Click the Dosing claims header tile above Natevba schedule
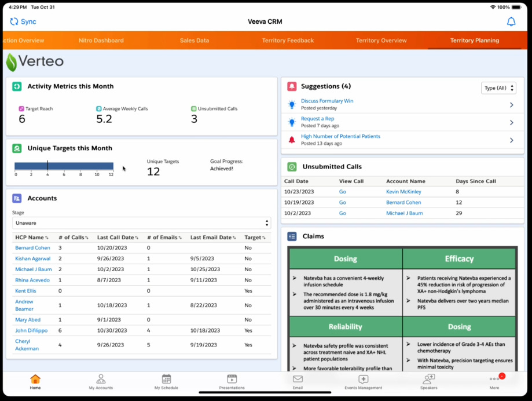Image resolution: width=532 pixels, height=401 pixels. (x=346, y=258)
